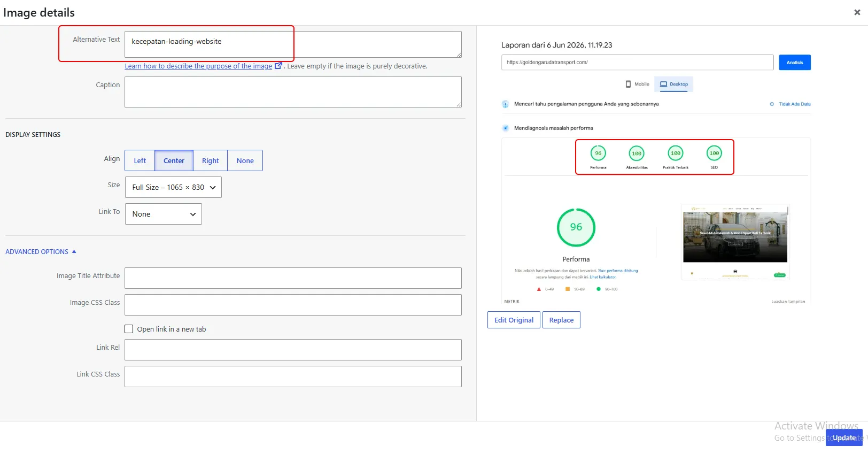Click the external link icon beside Learn how

pyautogui.click(x=278, y=66)
